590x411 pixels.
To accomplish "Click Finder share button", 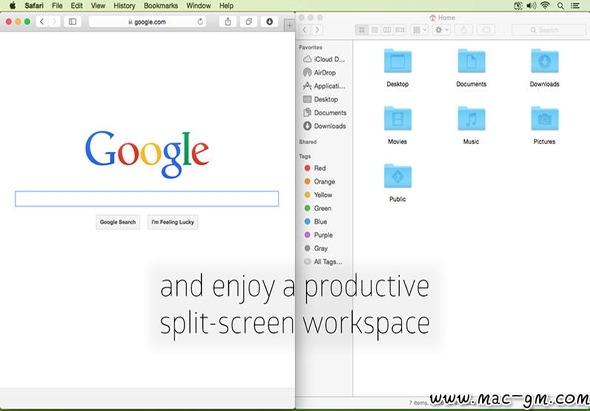I will 464,30.
